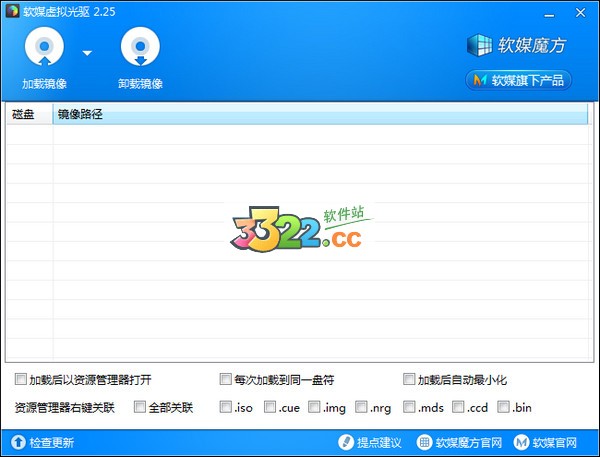
Task: Click the 软媒魔方官网 cube icon
Action: click(424, 442)
